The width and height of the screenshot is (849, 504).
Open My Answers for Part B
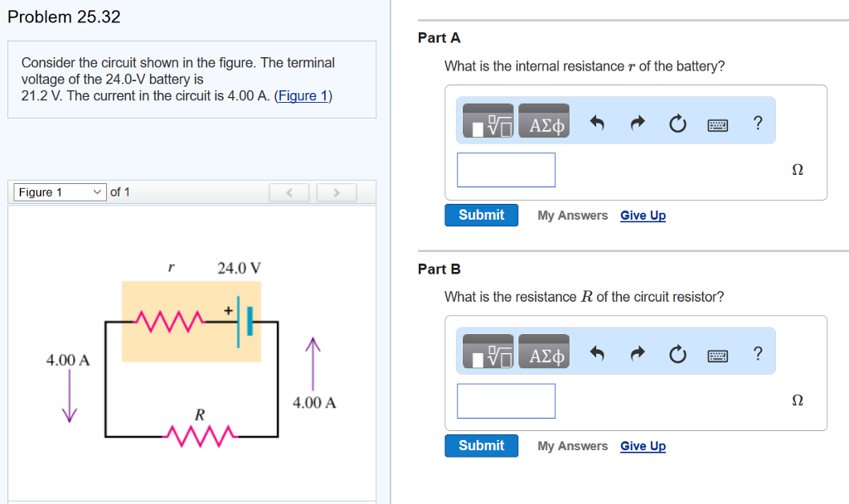point(572,445)
